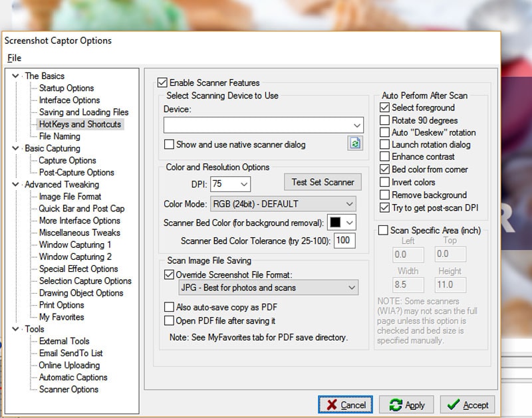Collapse the Tools tree section
The image size is (532, 418).
(15, 329)
